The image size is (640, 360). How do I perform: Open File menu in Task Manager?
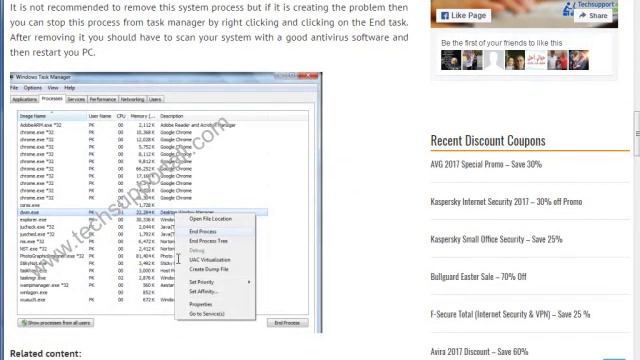coord(14,88)
